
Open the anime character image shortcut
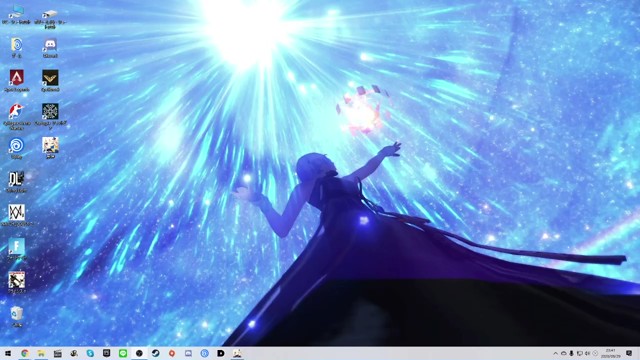pos(50,148)
